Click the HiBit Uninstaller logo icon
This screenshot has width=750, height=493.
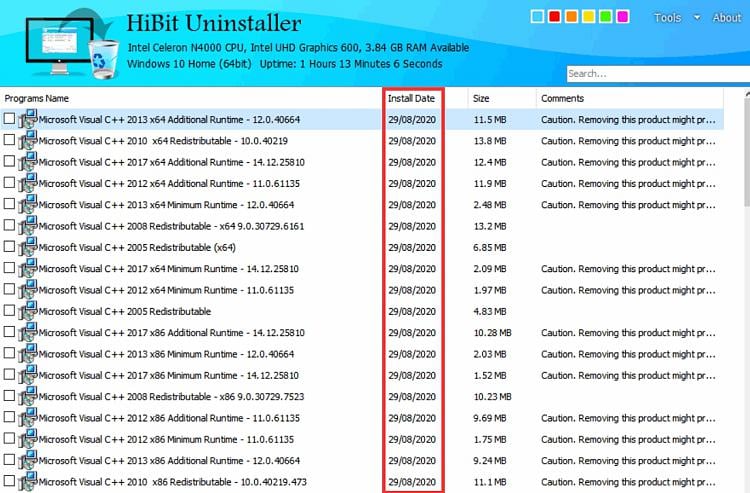(x=72, y=44)
